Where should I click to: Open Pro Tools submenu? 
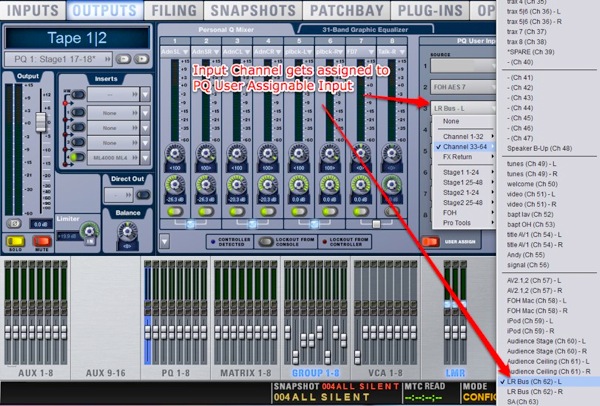[x=464, y=223]
